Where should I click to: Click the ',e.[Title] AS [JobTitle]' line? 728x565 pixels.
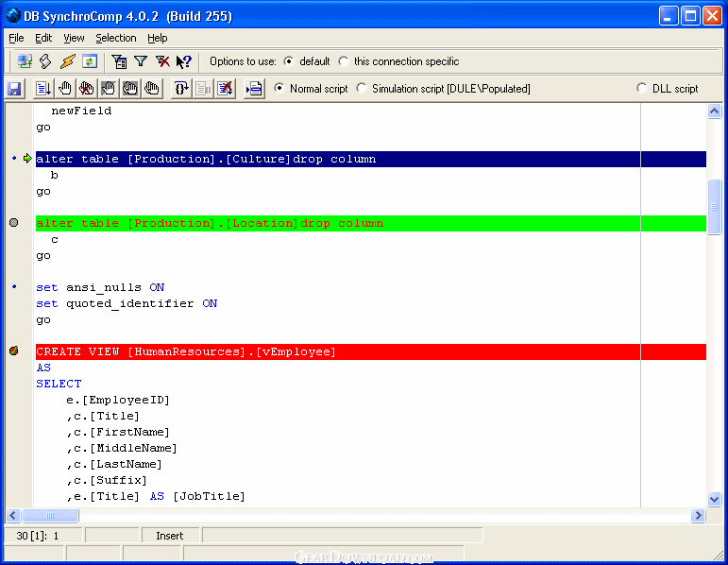click(156, 497)
